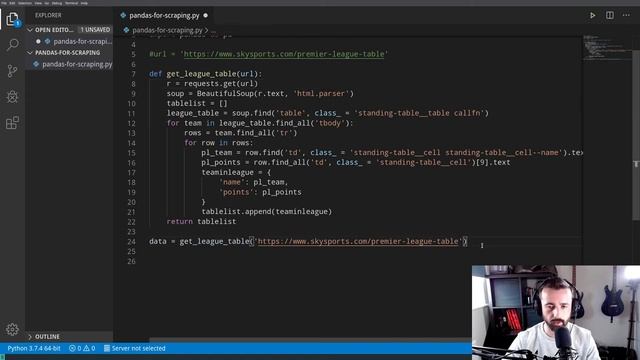Screen dimensions: 640x360
Task: Click the server icon in status bar
Action: pyautogui.click(x=107, y=348)
